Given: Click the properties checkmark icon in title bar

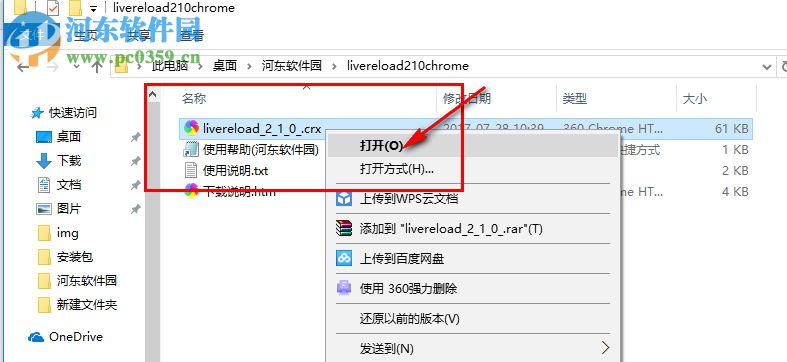Looking at the screenshot, I should point(53,8).
